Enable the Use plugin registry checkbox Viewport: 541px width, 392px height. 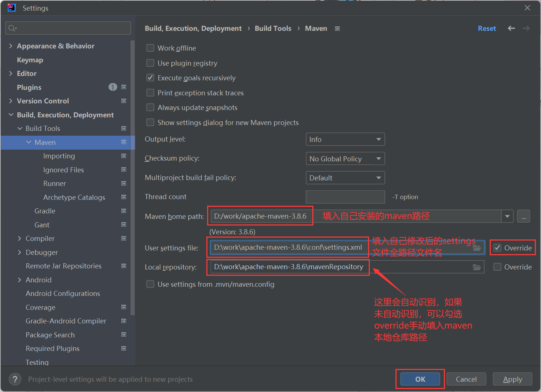[150, 63]
